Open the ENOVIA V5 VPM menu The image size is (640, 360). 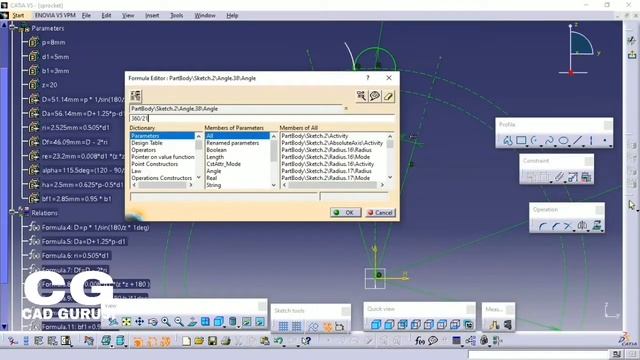[55, 16]
